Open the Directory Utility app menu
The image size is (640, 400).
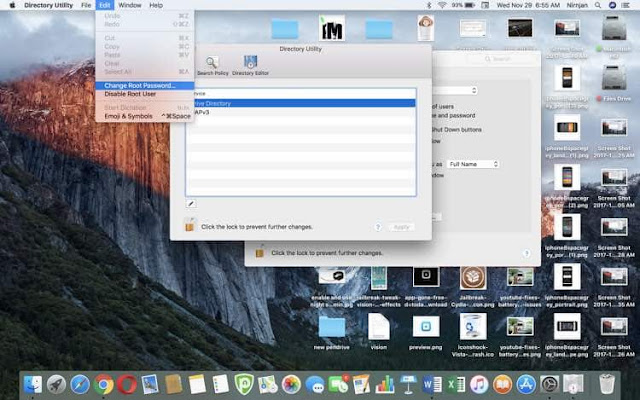pos(49,5)
